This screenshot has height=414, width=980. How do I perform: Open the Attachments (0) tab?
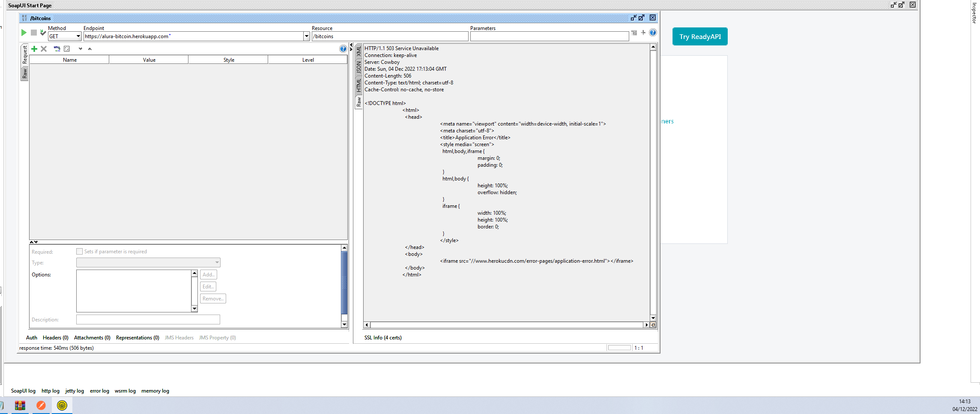pyautogui.click(x=92, y=338)
